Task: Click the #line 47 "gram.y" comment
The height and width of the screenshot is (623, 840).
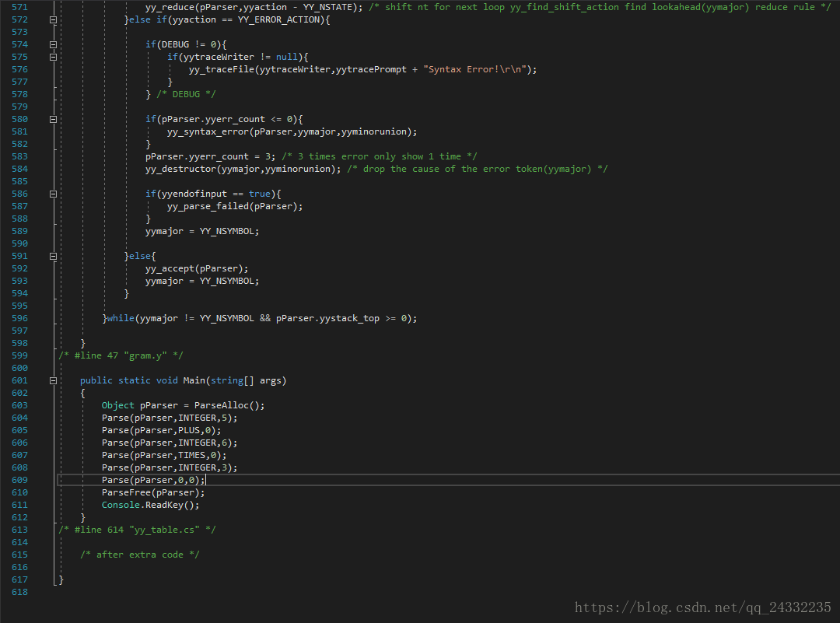Action: click(x=121, y=355)
